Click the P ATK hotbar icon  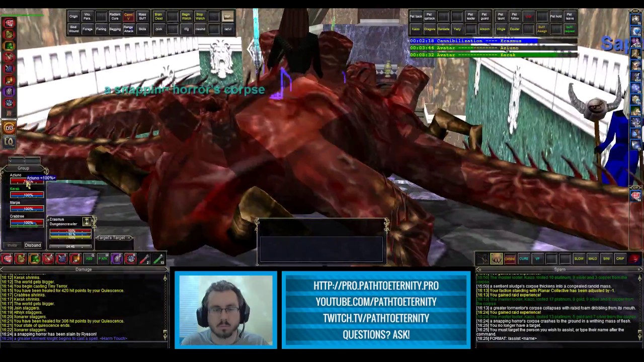click(103, 259)
